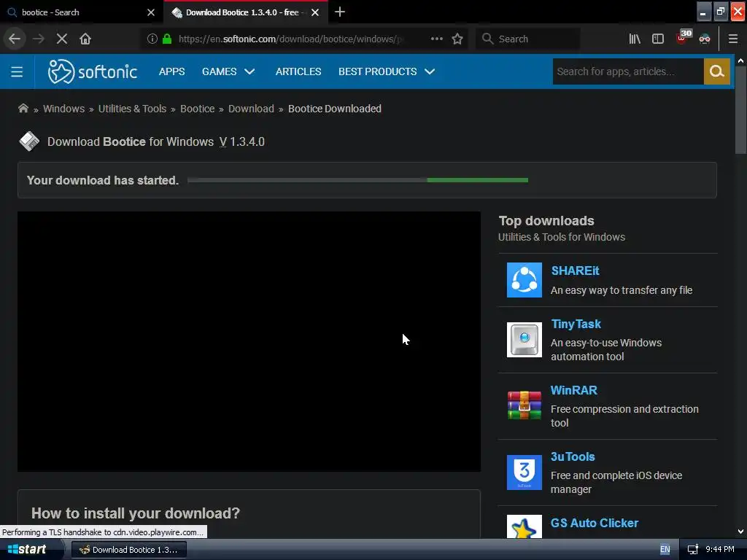Click the GS Auto Clicker star icon
This screenshot has height=560, width=747.
[524, 526]
